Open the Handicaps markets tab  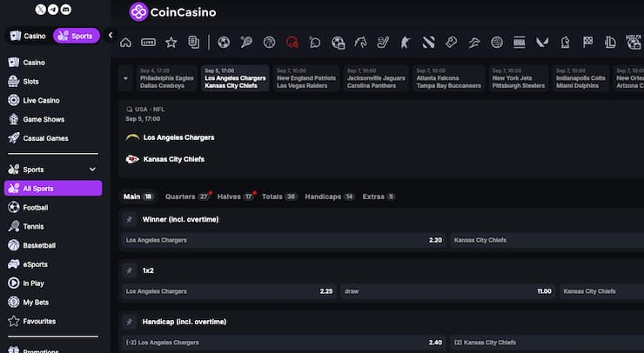tap(329, 196)
